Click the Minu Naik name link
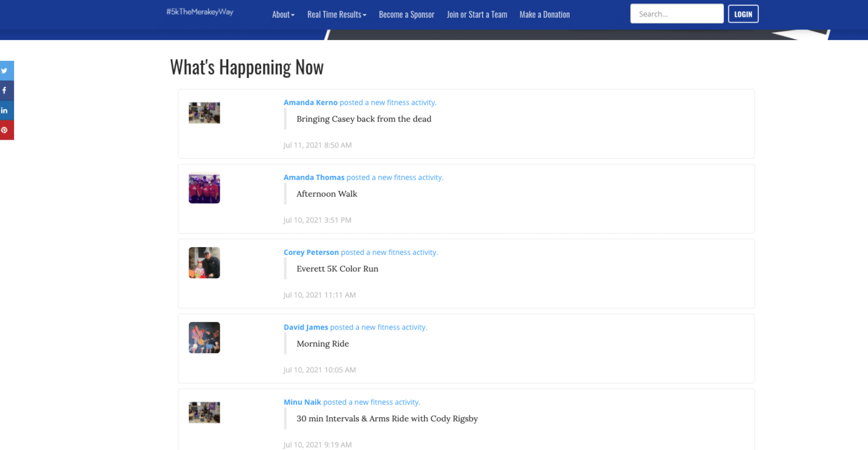Viewport: 868px width, 450px height. click(x=302, y=402)
